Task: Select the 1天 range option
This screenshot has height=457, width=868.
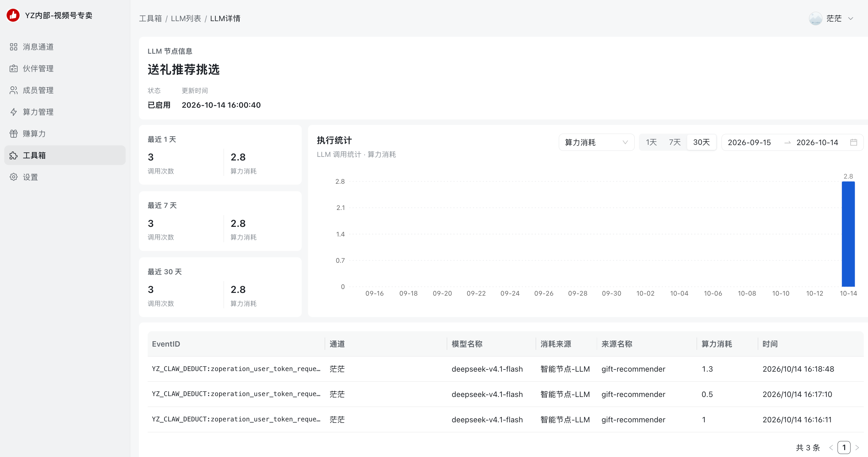Action: point(651,142)
